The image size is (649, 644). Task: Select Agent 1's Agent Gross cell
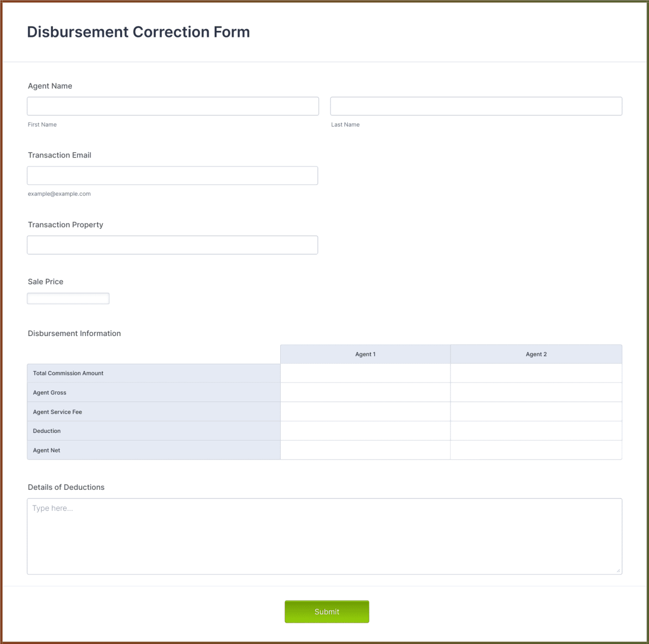click(366, 392)
